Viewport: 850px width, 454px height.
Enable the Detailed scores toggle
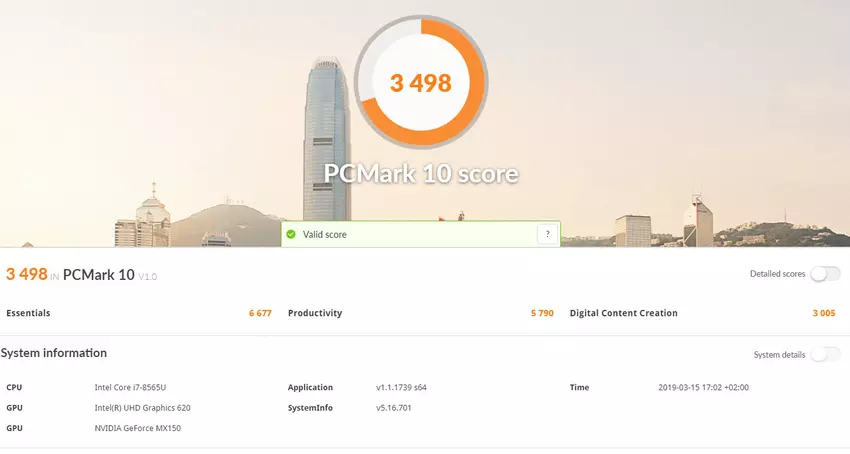825,274
